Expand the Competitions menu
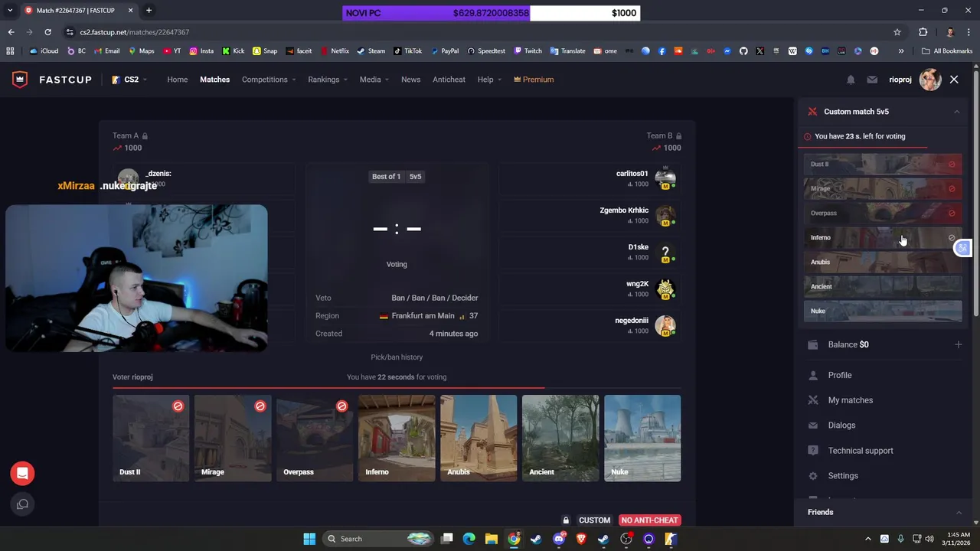Image resolution: width=980 pixels, height=551 pixels. (269, 80)
